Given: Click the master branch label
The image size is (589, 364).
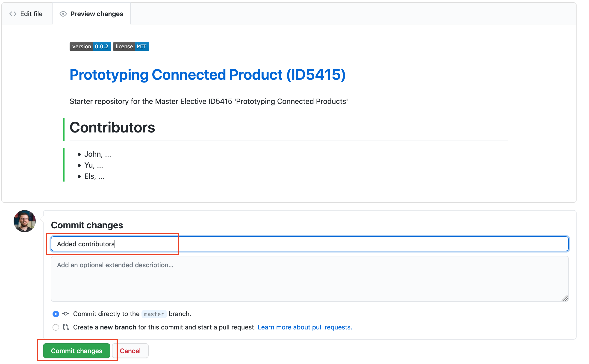Looking at the screenshot, I should (x=154, y=314).
